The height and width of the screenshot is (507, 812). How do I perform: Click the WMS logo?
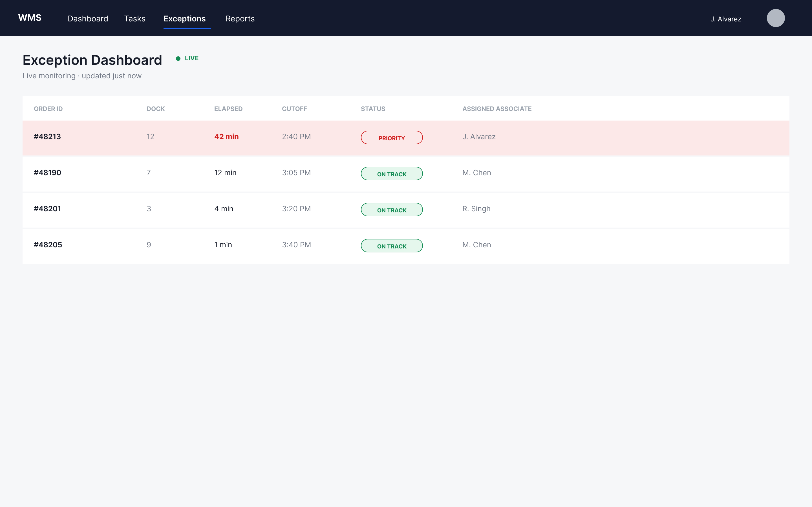30,18
